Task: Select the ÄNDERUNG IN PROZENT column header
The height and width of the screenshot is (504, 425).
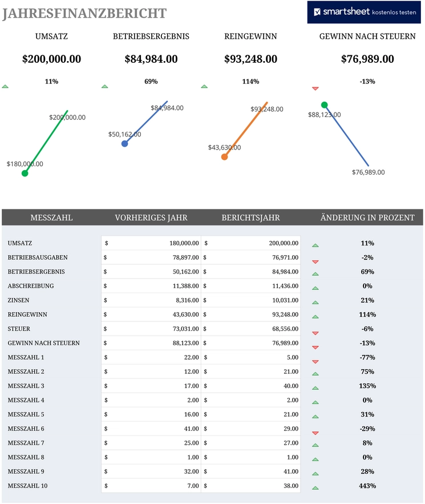Action: click(367, 217)
